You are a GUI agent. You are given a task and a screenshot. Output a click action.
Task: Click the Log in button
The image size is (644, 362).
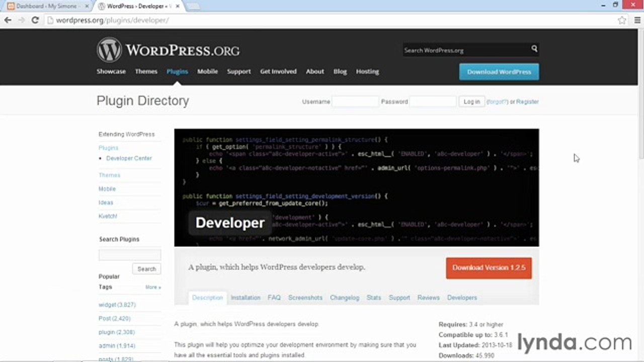471,102
